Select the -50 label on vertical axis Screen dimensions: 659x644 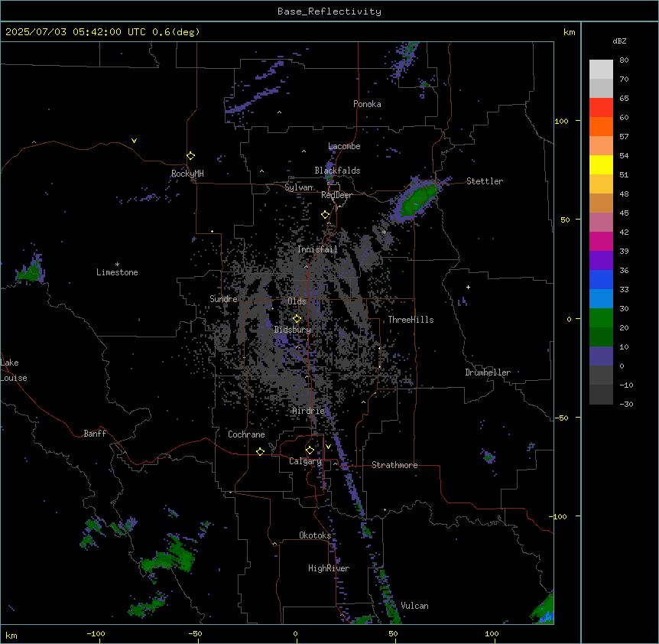coord(561,418)
